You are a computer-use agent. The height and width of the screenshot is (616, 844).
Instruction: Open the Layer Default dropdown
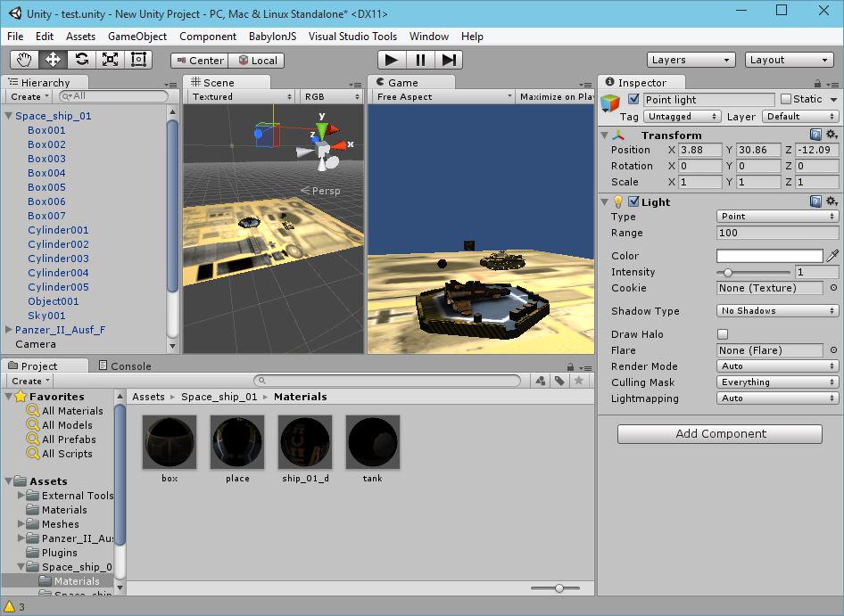pos(800,116)
